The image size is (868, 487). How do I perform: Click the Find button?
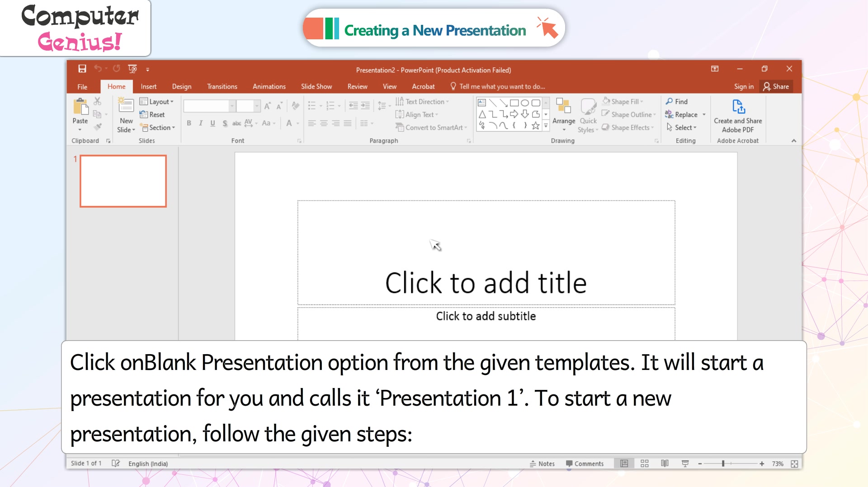677,102
